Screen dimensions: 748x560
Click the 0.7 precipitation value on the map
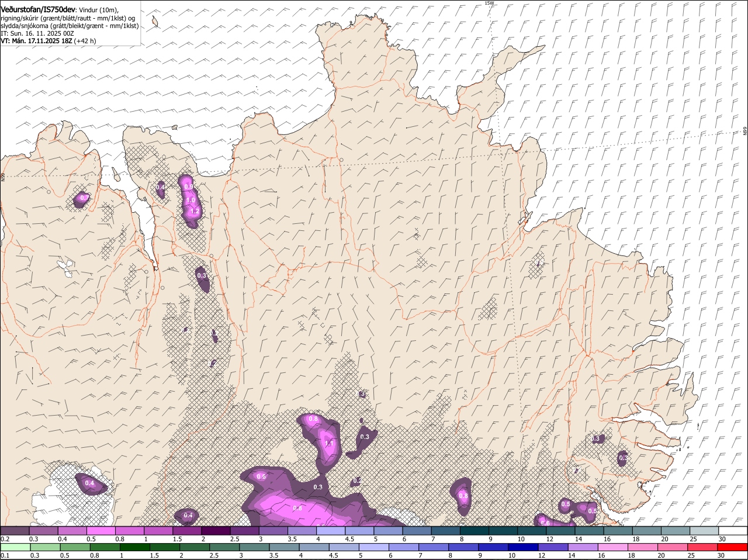point(84,198)
